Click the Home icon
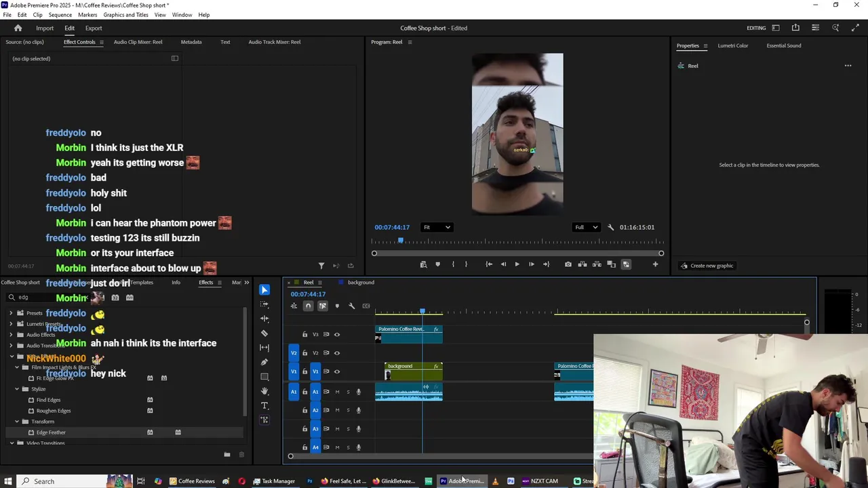This screenshot has width=868, height=488. tap(18, 28)
